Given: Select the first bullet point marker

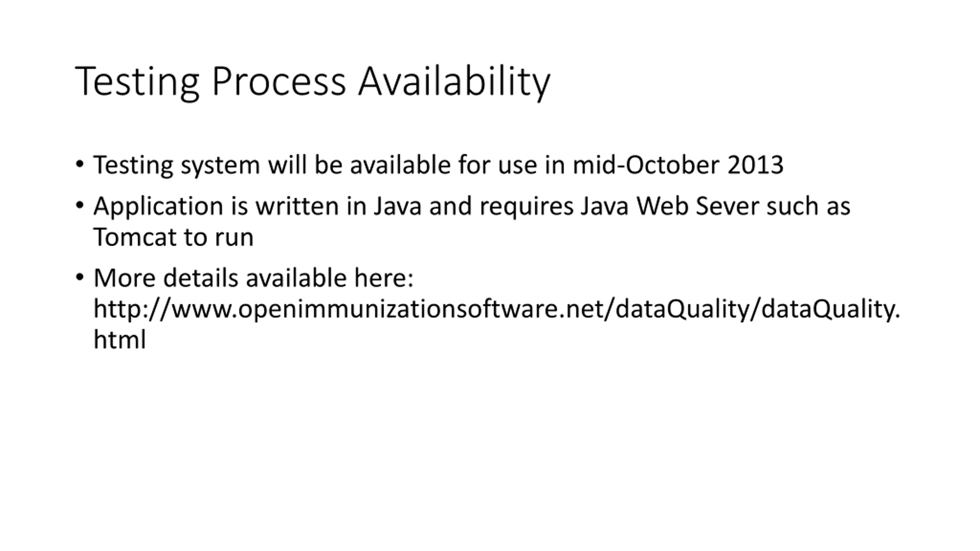Looking at the screenshot, I should [x=80, y=165].
